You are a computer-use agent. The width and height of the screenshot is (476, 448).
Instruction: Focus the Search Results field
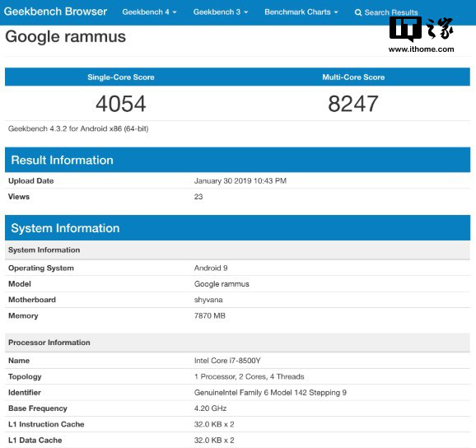point(391,12)
